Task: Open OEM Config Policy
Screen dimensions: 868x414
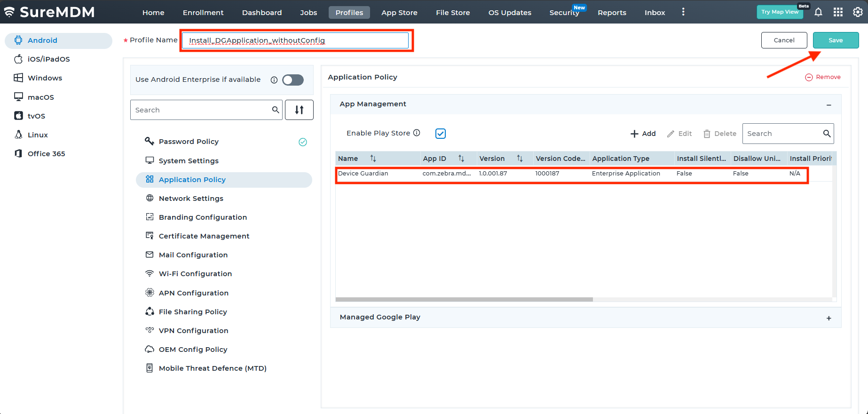Action: [224, 349]
